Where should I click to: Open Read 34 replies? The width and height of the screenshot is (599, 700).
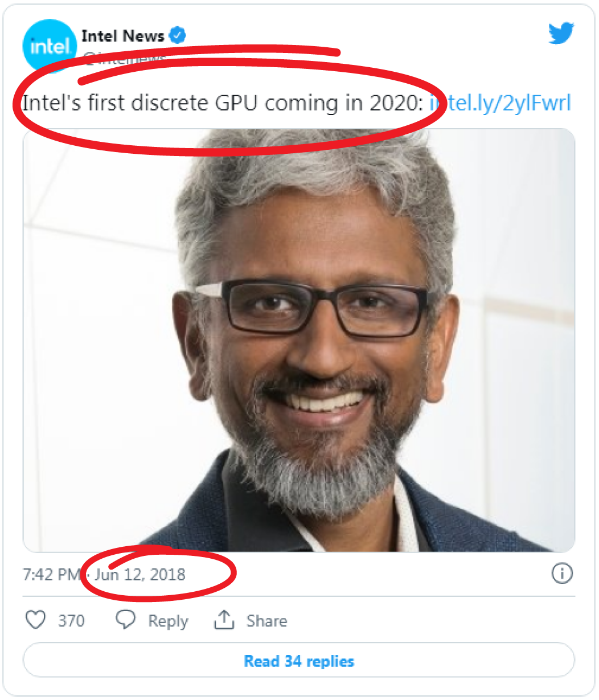[x=299, y=661]
